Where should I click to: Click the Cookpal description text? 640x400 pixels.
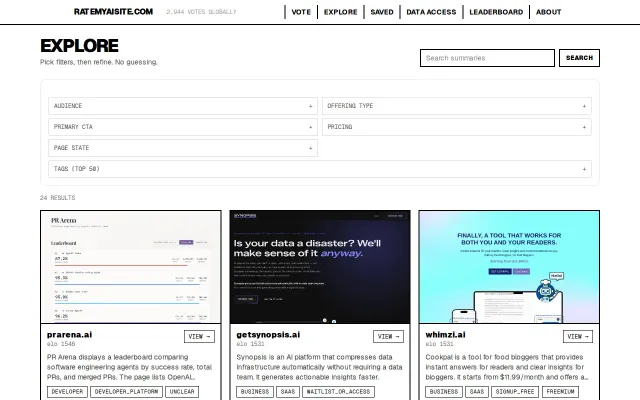click(x=507, y=367)
